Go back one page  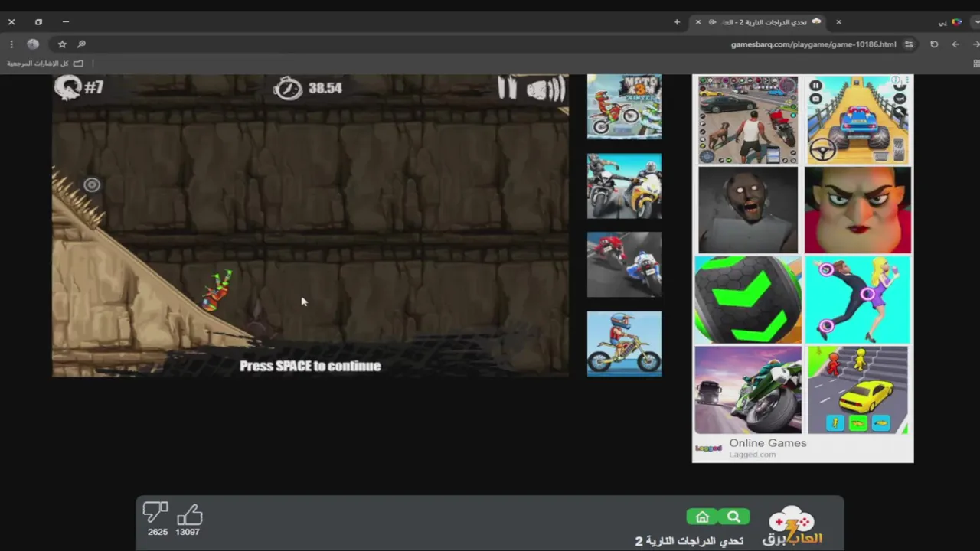tap(955, 44)
